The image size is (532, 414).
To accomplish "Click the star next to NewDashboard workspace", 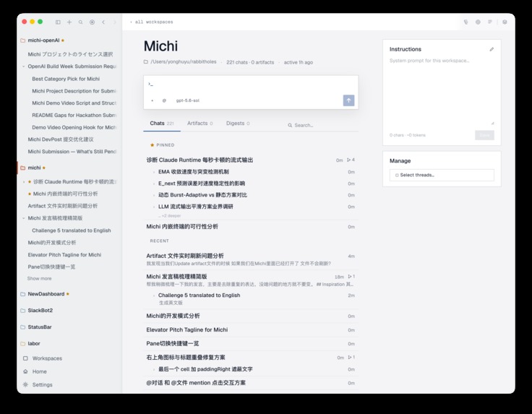I will pyautogui.click(x=68, y=294).
